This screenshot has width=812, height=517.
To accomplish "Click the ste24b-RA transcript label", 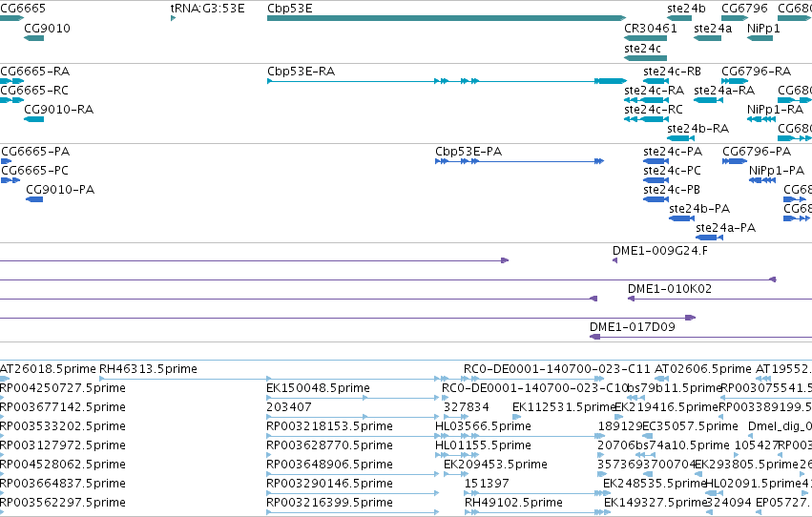I will click(x=698, y=129).
